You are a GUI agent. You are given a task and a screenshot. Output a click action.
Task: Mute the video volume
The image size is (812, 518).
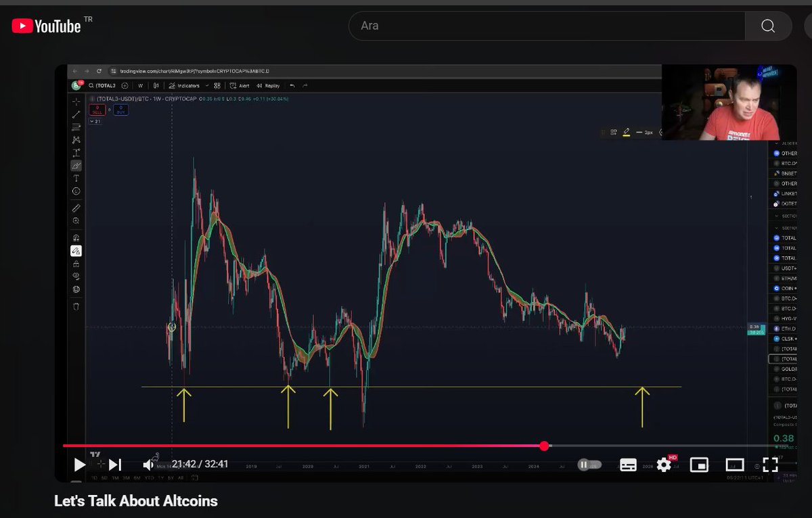(x=148, y=464)
